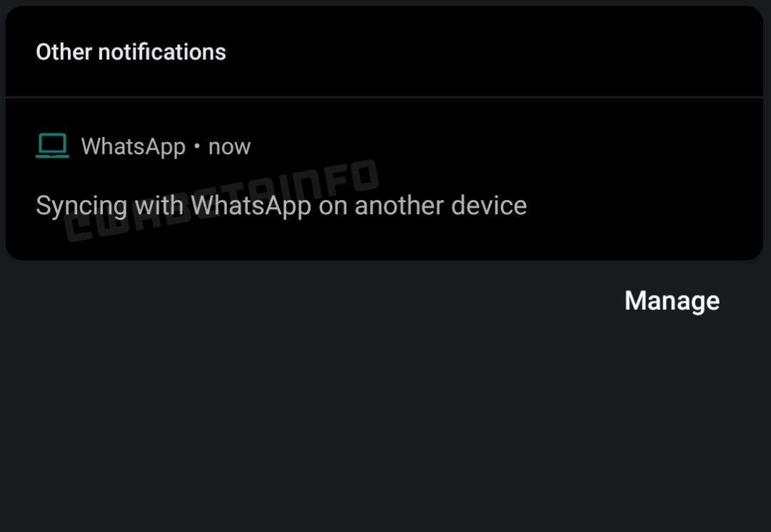
Task: Tap the divider line under 'Other notifications'
Action: point(384,97)
